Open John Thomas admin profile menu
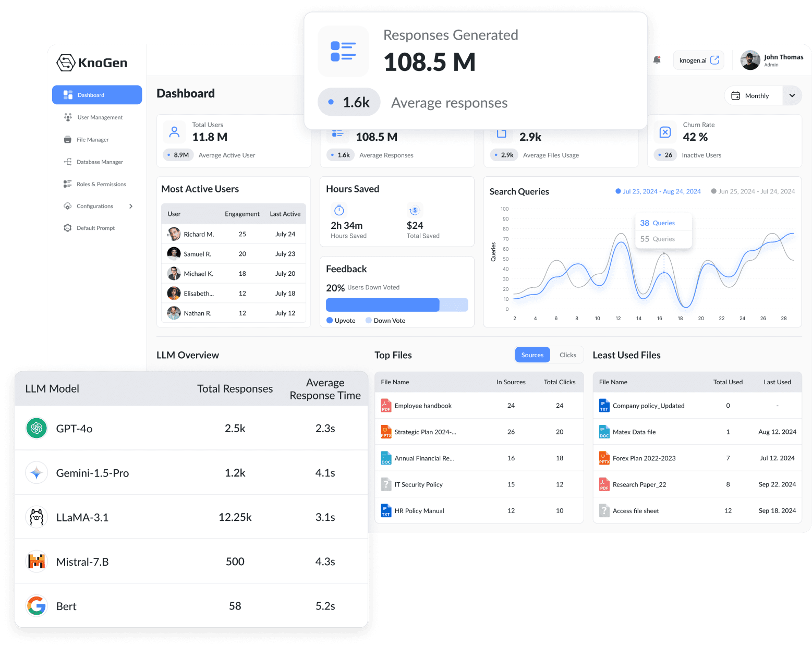This screenshot has height=646, width=812. click(772, 60)
